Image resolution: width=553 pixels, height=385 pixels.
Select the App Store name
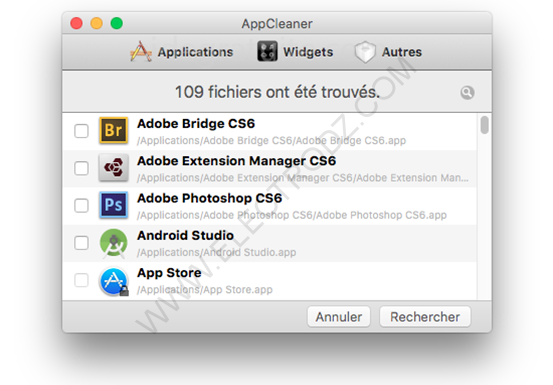(x=169, y=273)
